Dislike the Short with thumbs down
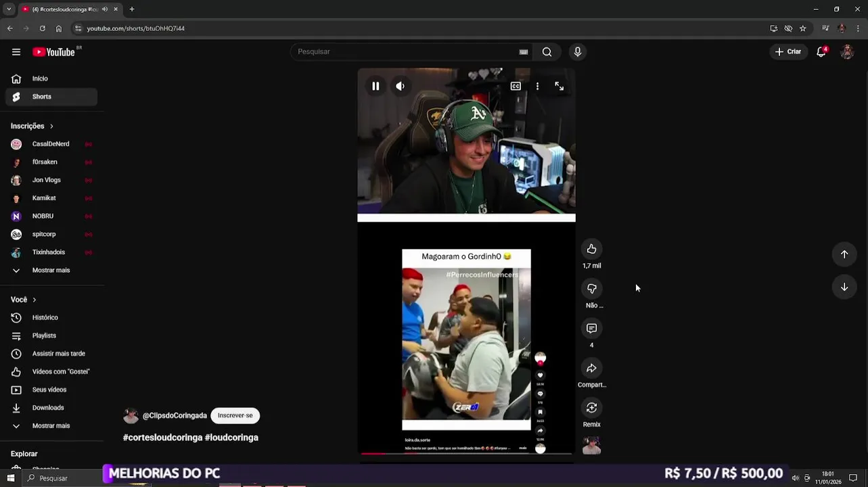Viewport: 868px width, 487px height. pyautogui.click(x=591, y=289)
